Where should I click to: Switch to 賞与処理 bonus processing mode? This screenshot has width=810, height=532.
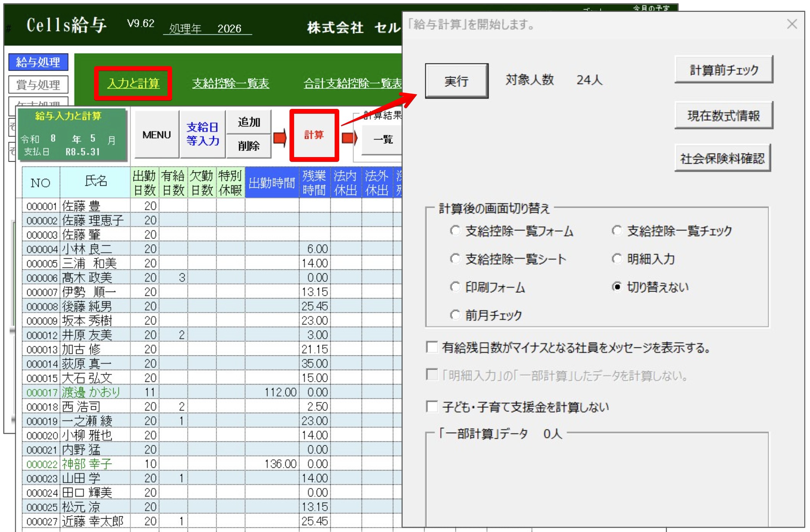38,85
